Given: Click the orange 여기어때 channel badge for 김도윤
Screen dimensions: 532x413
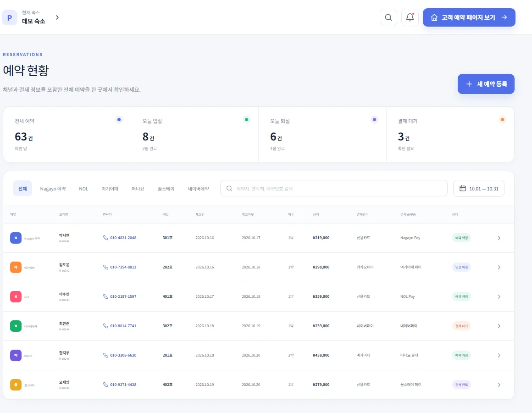Looking at the screenshot, I should click(16, 268).
